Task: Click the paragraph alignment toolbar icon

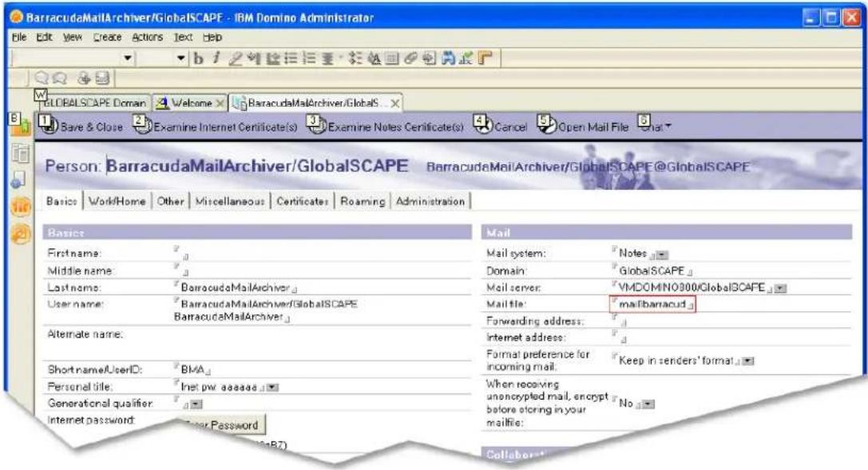Action: click(327, 58)
